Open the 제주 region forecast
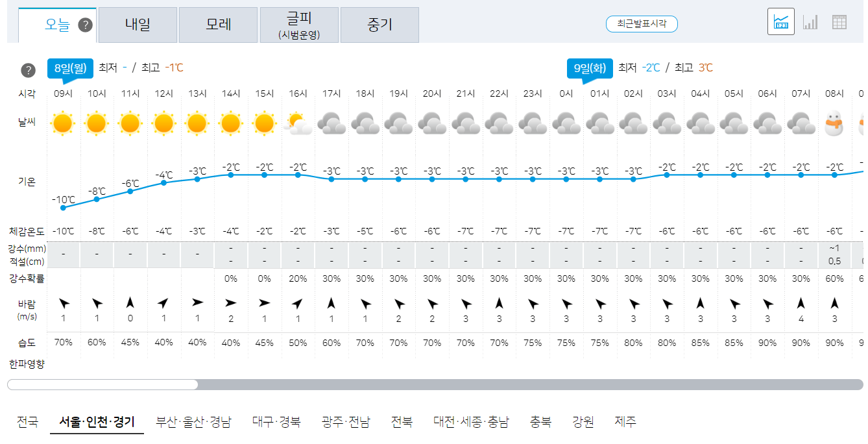This screenshot has width=868, height=444. (623, 421)
